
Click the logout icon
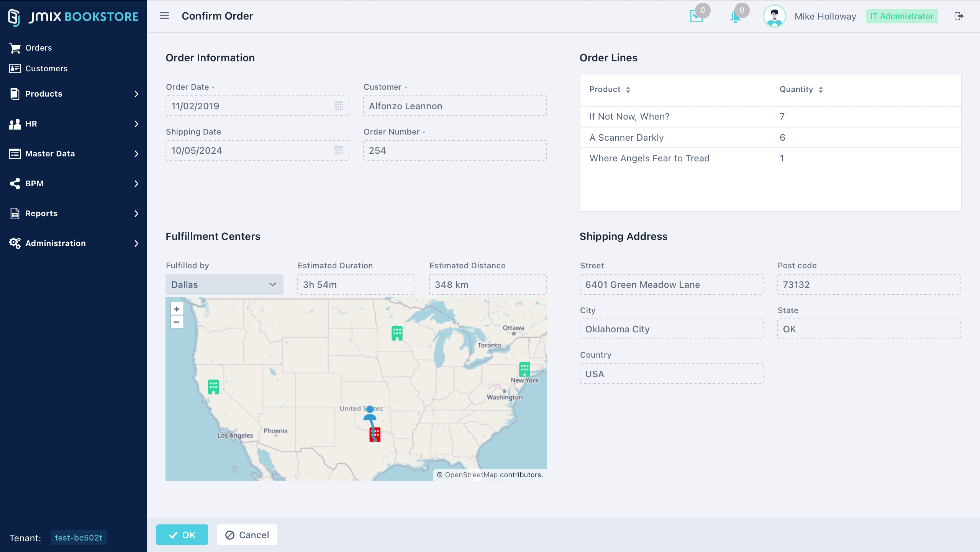coord(959,16)
